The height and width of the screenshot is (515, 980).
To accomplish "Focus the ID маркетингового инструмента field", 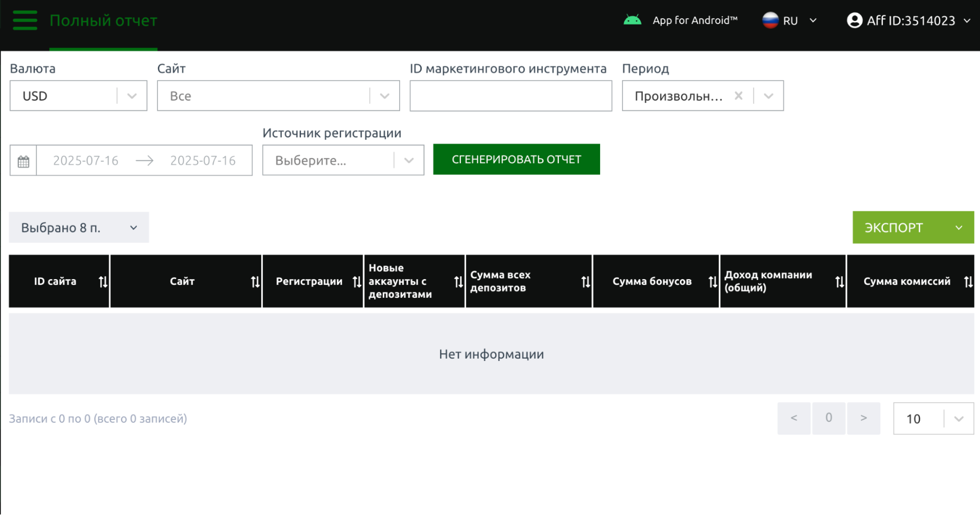I will point(510,96).
